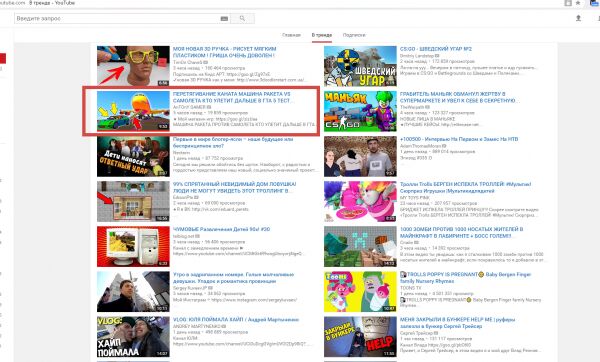Open title '+100500 - Интервью На Первом'
This screenshot has height=362, width=600.
(459, 139)
